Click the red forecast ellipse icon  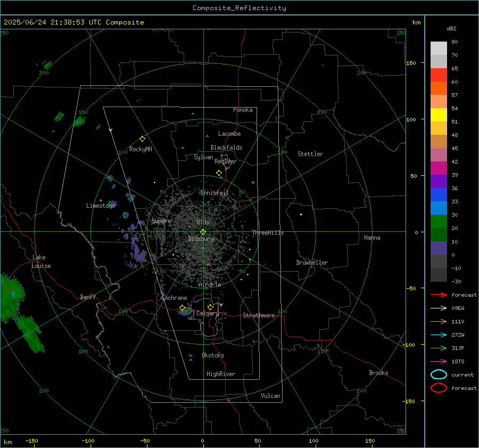tap(439, 388)
